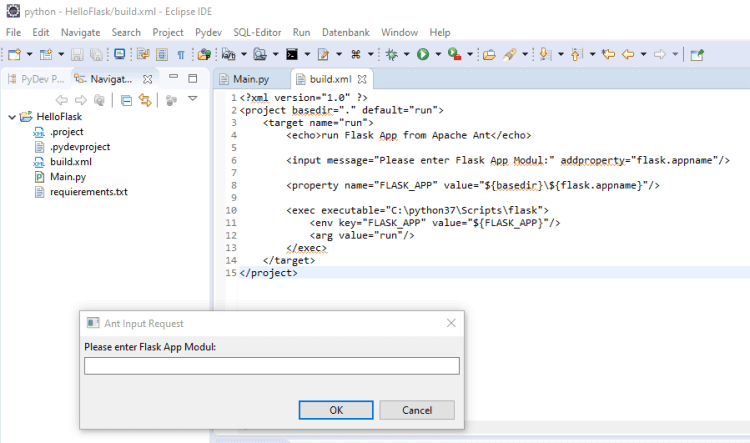Select requierements.txt in the Navigator

(88, 192)
